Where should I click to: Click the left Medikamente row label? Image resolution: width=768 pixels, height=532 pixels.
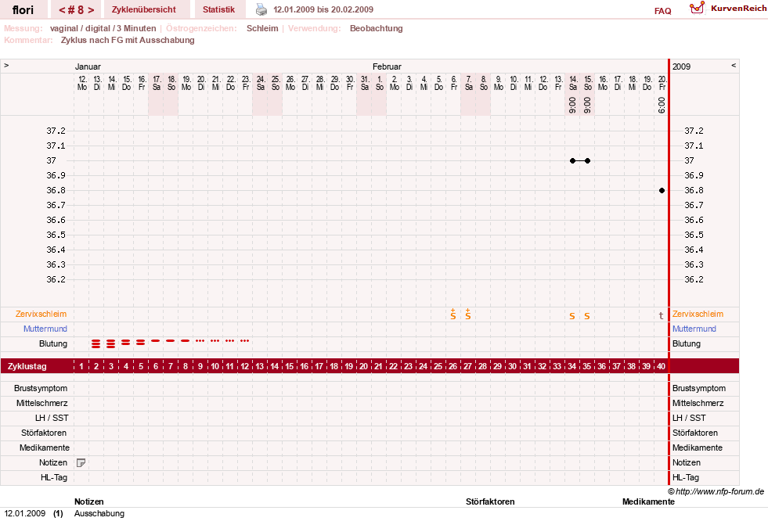pyautogui.click(x=45, y=448)
